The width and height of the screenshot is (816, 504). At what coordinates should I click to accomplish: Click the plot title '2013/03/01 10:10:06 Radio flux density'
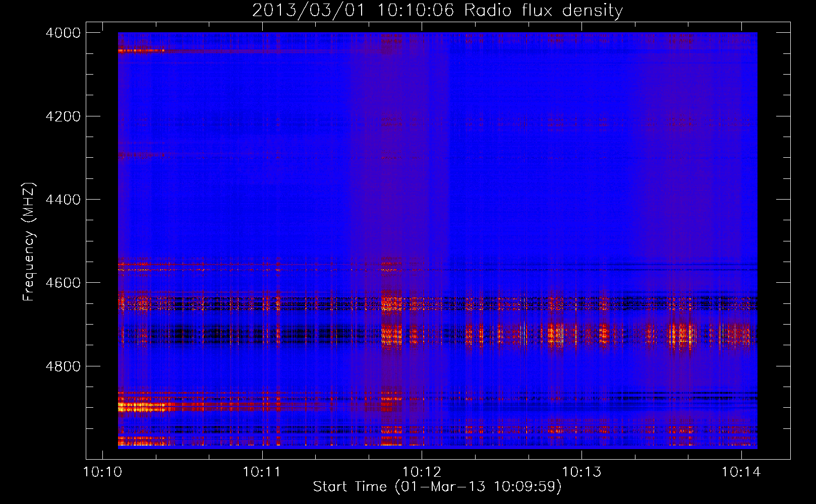pyautogui.click(x=437, y=10)
